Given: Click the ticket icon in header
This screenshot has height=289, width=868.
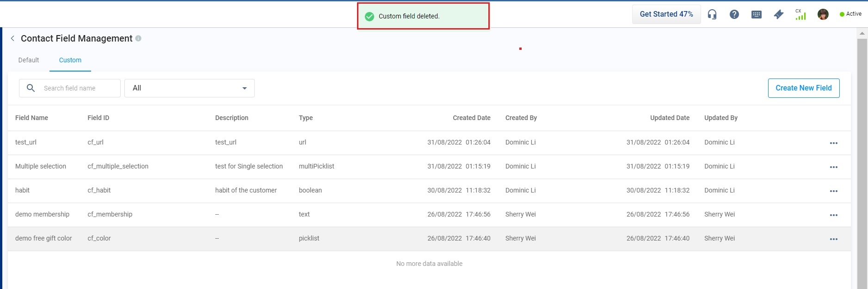Looking at the screenshot, I should coord(779,15).
